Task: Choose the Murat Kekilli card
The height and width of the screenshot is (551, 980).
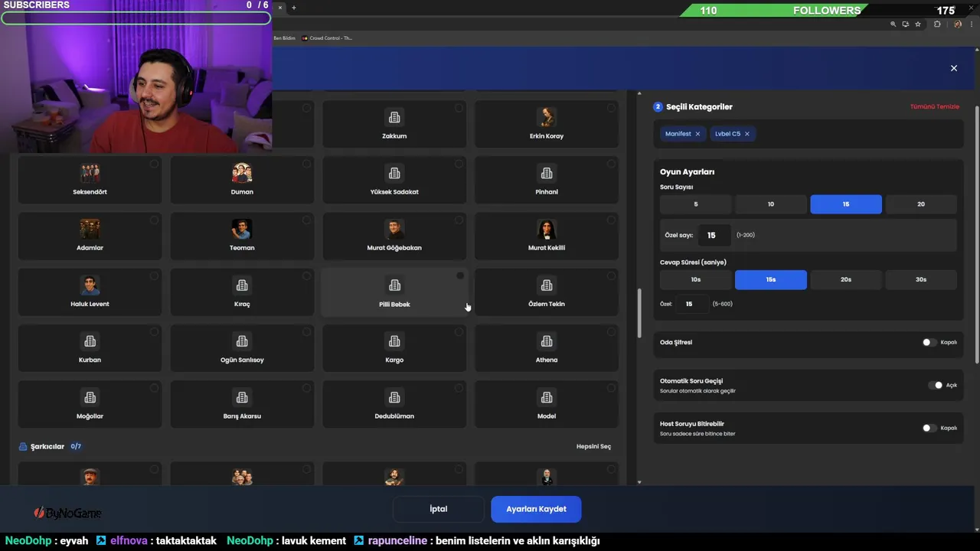Action: point(547,236)
